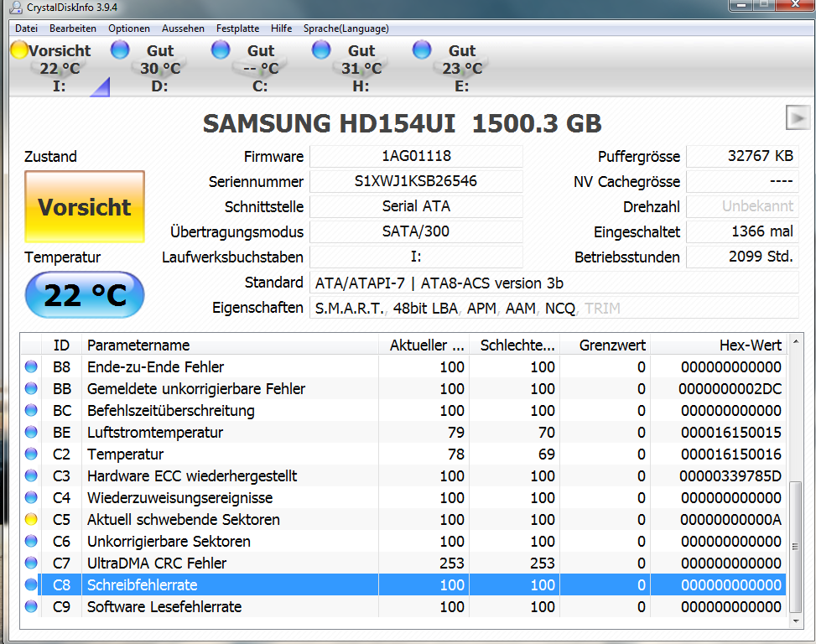The image size is (816, 644).
Task: Click the SAMSUNG HD154UI model title
Action: pos(402,124)
